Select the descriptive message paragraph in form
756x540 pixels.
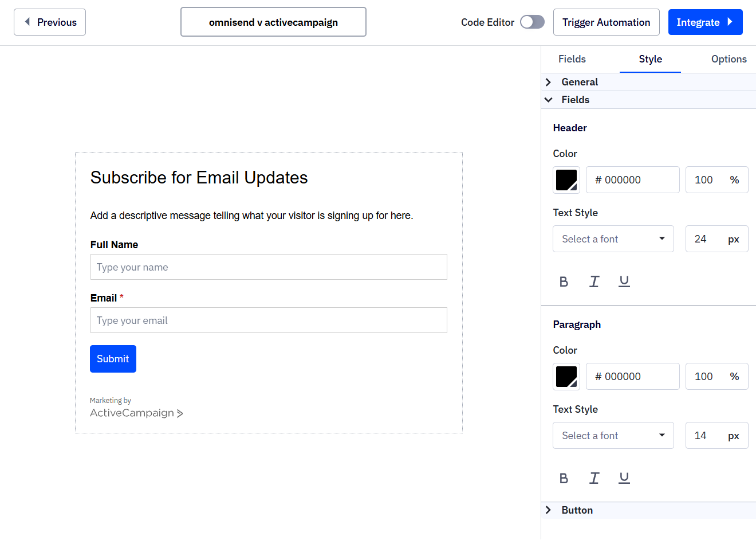coord(251,216)
